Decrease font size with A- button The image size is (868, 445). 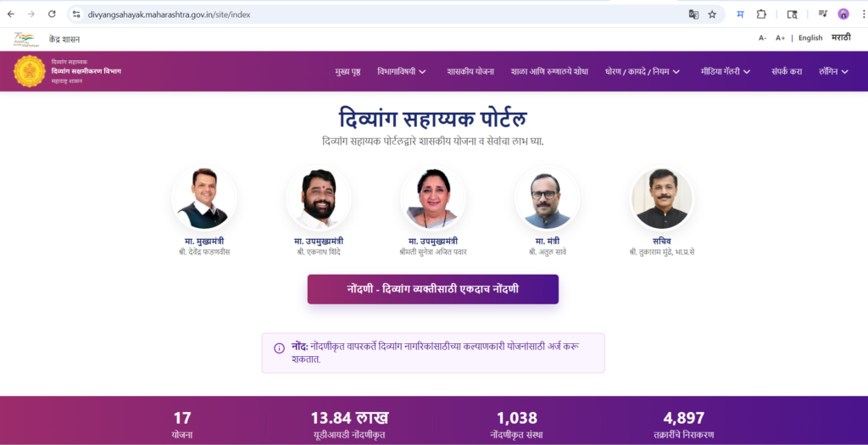click(x=762, y=37)
